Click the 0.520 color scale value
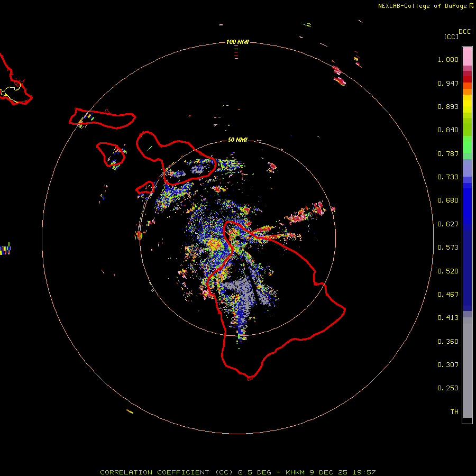This screenshot has width=476, height=476. click(448, 271)
